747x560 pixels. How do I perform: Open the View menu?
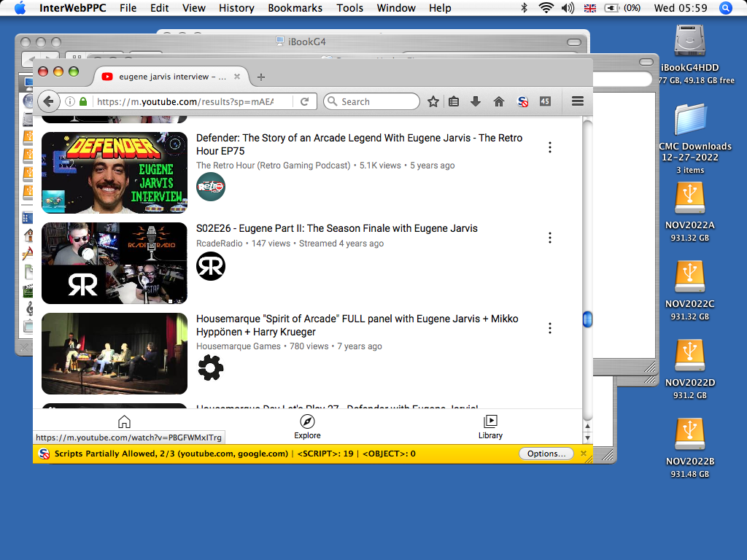pos(194,8)
